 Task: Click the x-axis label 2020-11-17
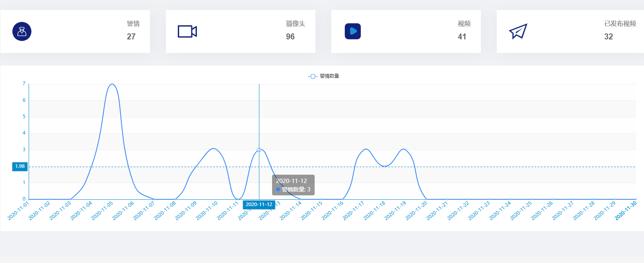(x=354, y=210)
